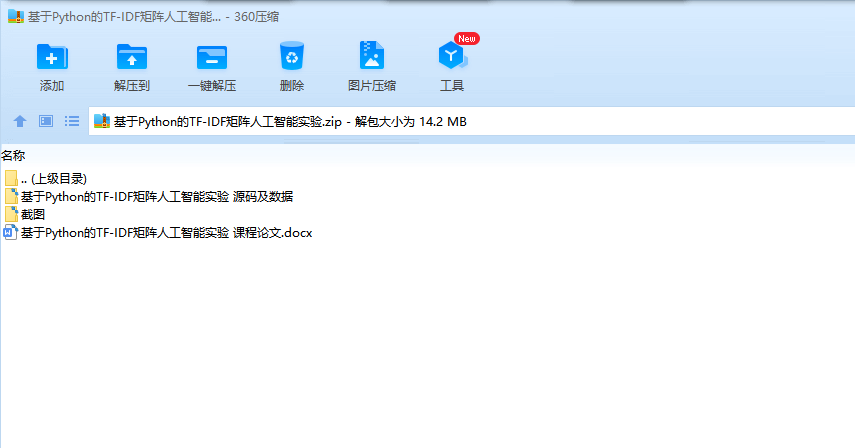855x448 pixels.
Task: Click the Word document icon for 课程论文.docx
Action: click(10, 233)
